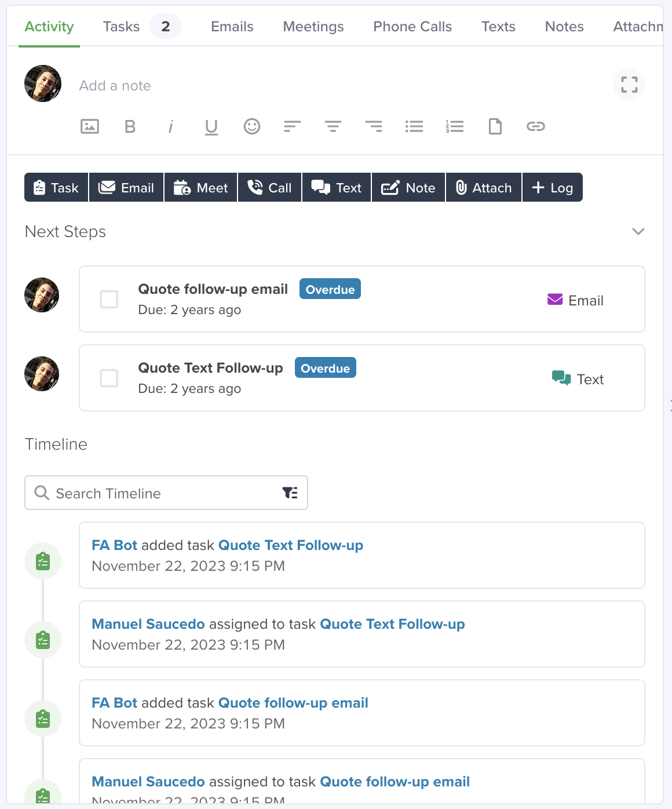
Task: Open the Tasks tab
Action: (121, 27)
